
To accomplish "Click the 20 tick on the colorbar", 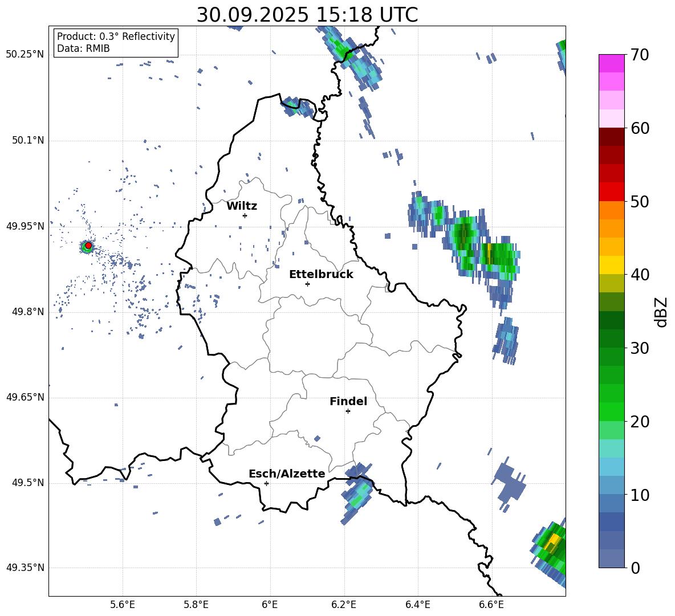I will pyautogui.click(x=639, y=422).
